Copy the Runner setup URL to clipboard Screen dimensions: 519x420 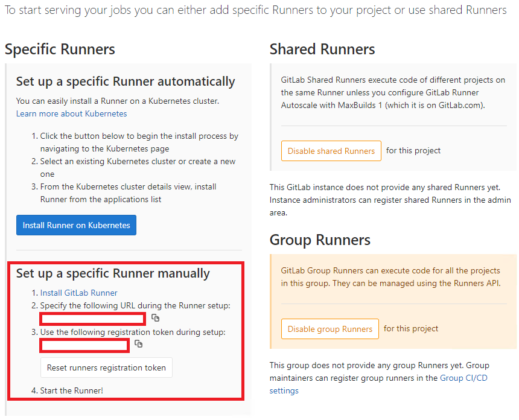point(156,318)
